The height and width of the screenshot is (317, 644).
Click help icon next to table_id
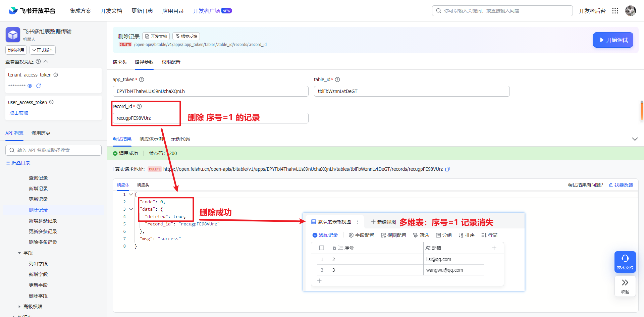coord(337,80)
